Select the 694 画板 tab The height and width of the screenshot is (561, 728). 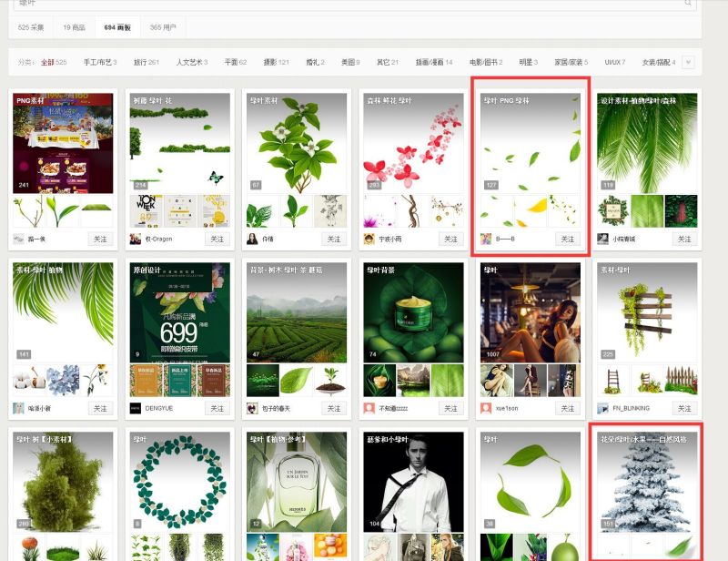click(117, 27)
